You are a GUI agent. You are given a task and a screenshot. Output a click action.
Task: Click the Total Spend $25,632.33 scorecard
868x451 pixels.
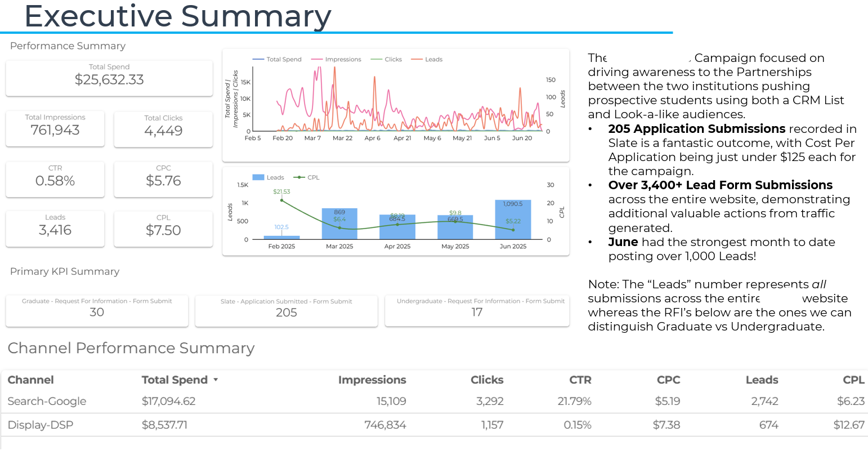pyautogui.click(x=109, y=78)
